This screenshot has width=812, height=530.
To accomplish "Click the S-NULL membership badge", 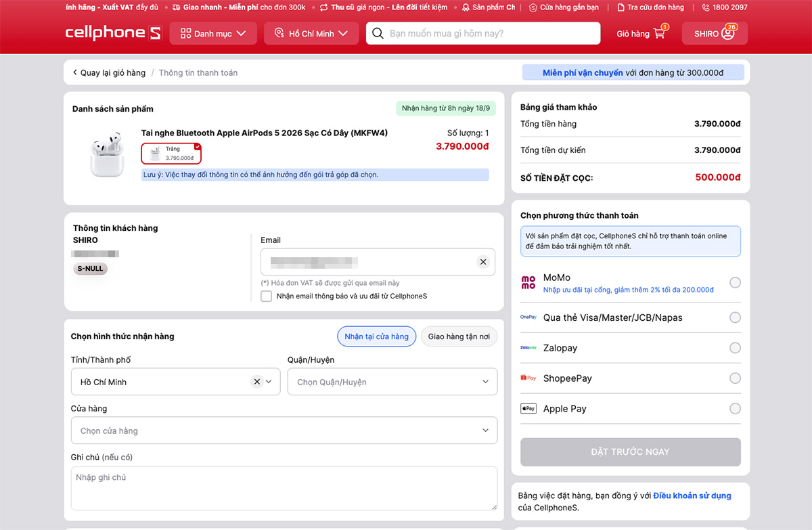I will (91, 269).
